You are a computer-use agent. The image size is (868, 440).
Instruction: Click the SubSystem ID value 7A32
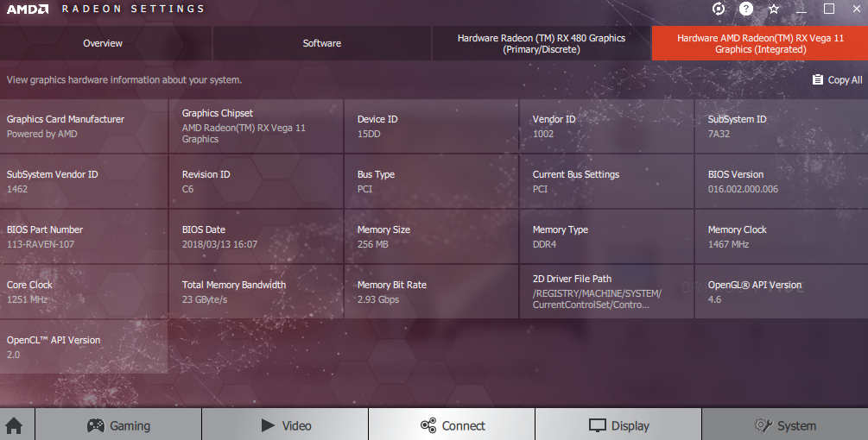click(719, 134)
